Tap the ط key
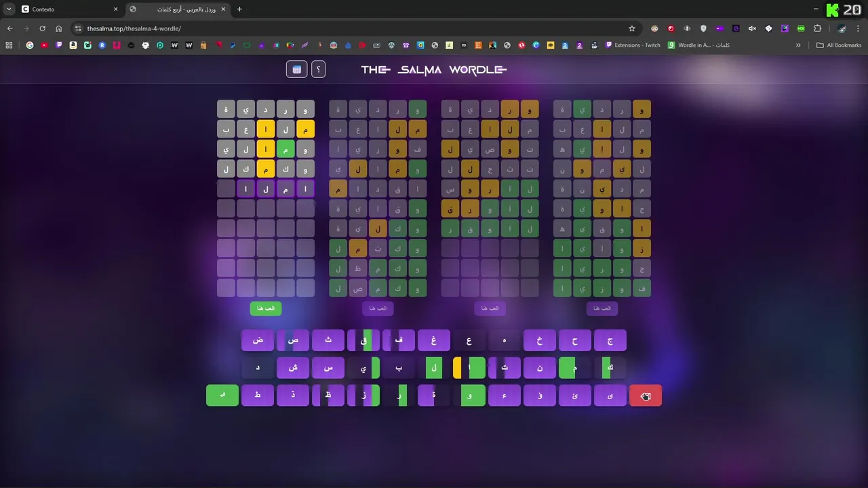Image resolution: width=868 pixels, height=488 pixels. point(258,396)
